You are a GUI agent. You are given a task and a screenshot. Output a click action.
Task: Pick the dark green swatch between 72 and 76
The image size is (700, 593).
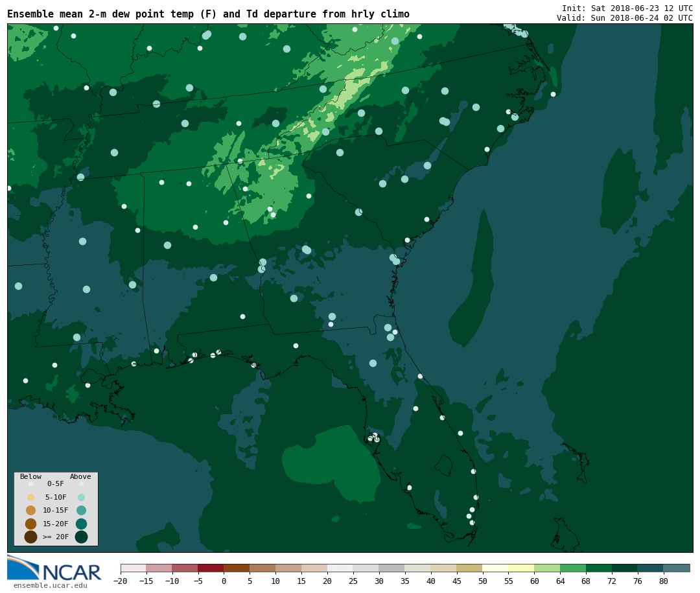[x=625, y=568]
